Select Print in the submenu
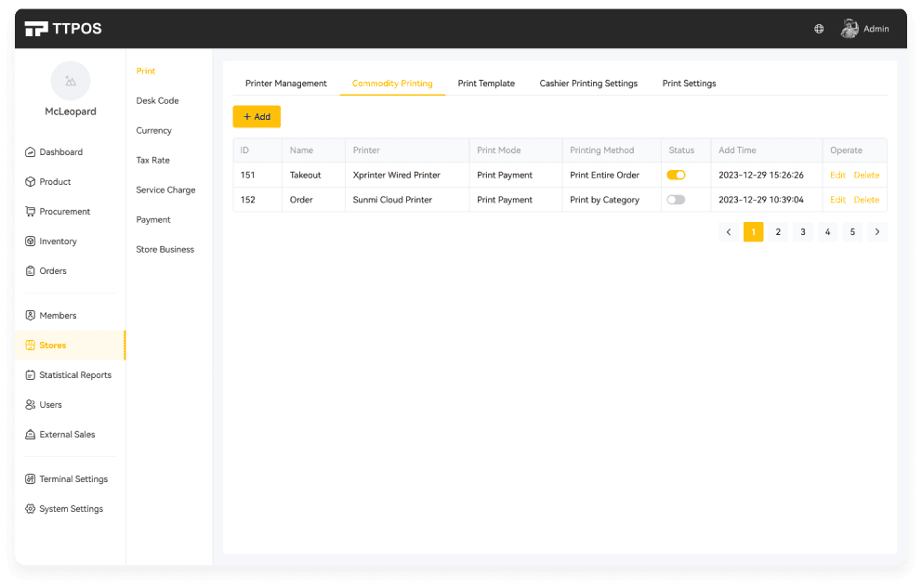 [x=146, y=72]
